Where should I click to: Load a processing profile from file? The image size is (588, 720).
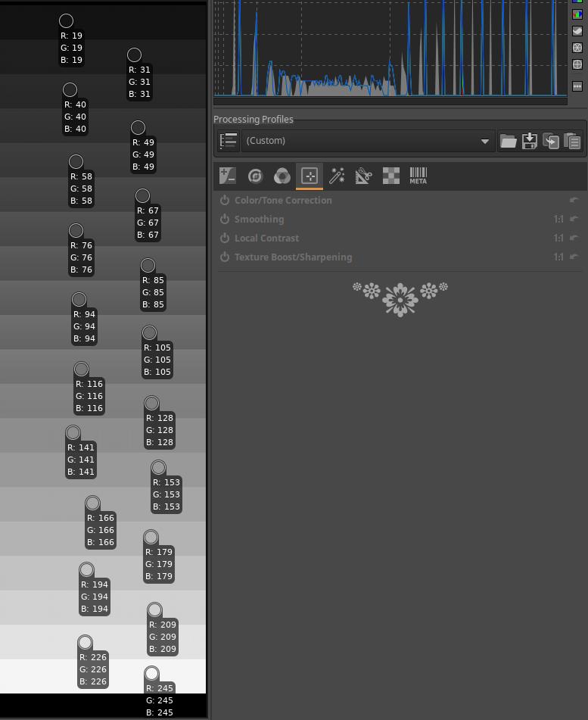[x=508, y=141]
